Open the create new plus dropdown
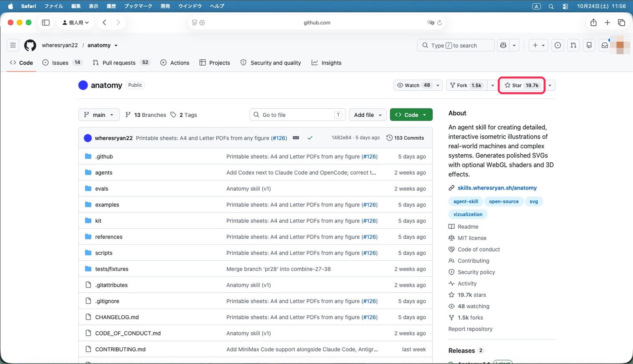633x364 pixels. pos(538,45)
